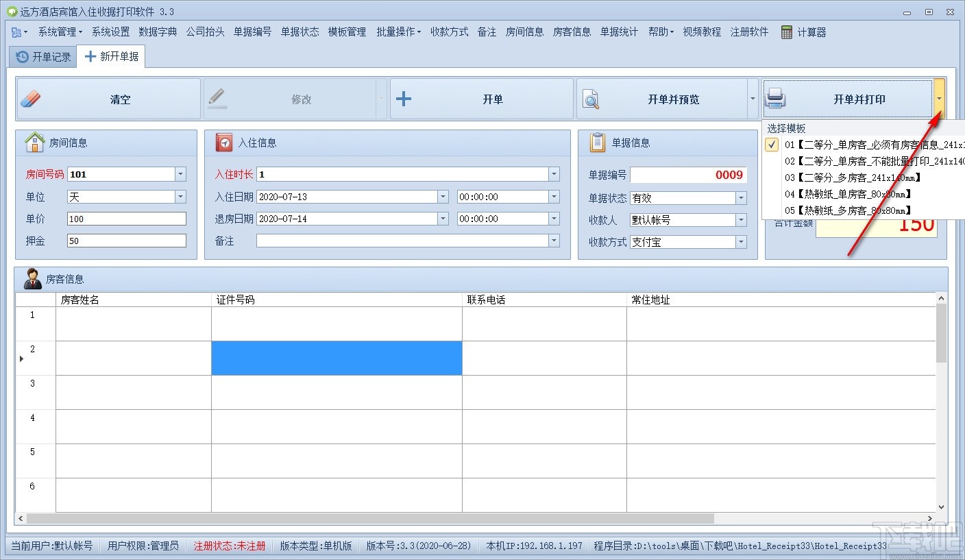Expand the 房间号码 dropdown
Image resolution: width=965 pixels, height=560 pixels.
click(x=180, y=174)
